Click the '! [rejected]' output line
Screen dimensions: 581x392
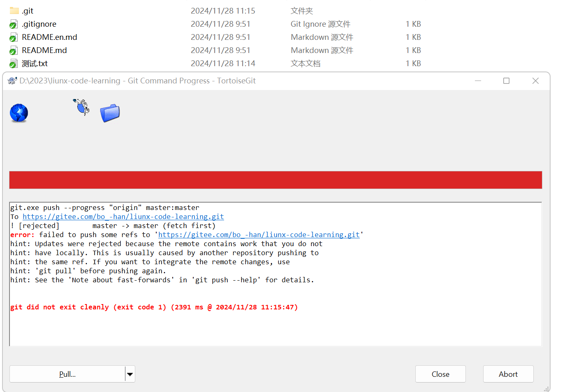pyautogui.click(x=113, y=226)
